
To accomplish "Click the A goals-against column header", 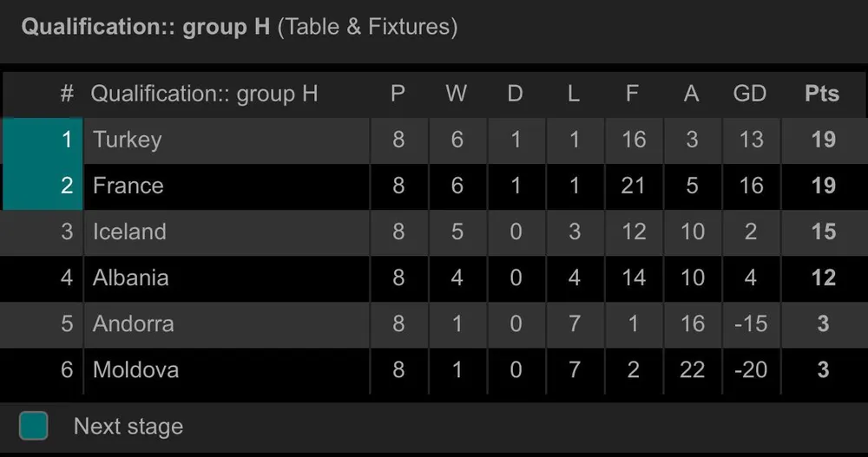I will tap(691, 94).
